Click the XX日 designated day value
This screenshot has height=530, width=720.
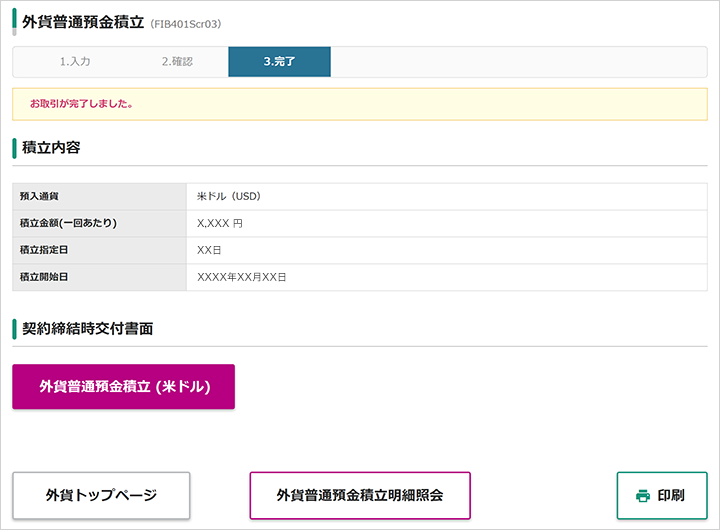click(209, 250)
